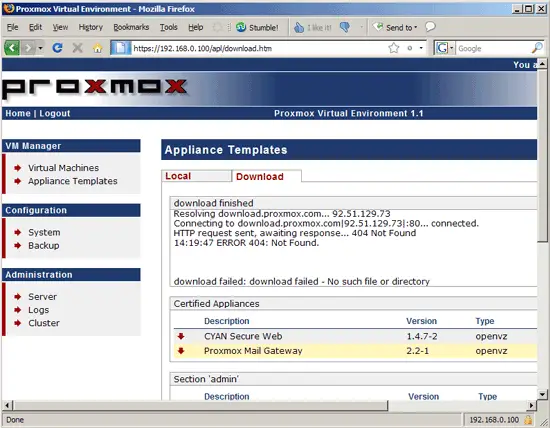550x428 pixels.
Task: Click page identity icon in address bar
Action: 120,48
